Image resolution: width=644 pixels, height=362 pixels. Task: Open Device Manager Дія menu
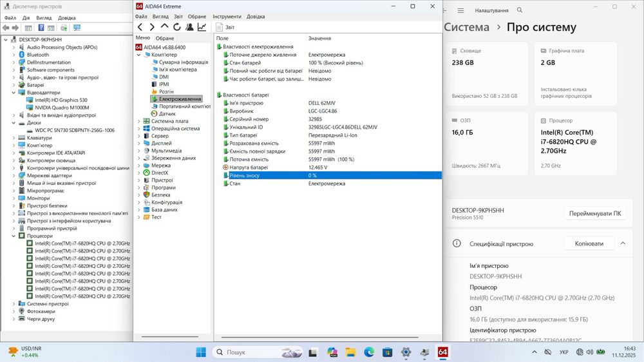coord(26,17)
